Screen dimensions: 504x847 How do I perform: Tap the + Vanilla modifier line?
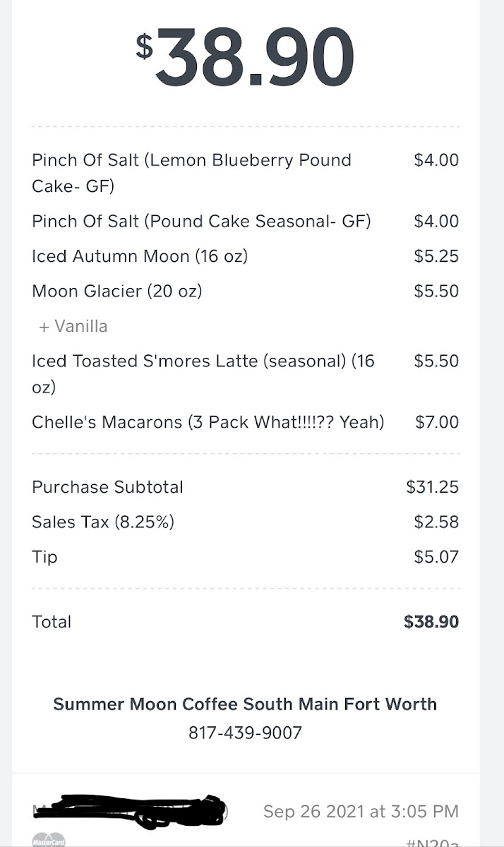(x=73, y=326)
